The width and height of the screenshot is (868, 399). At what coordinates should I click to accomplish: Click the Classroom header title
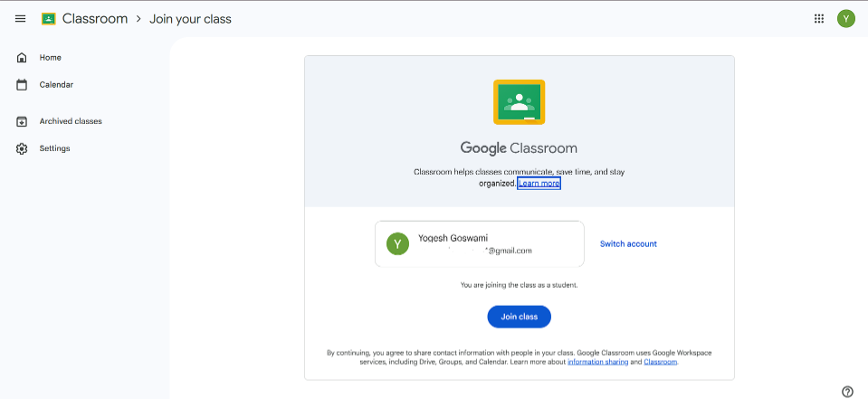click(95, 19)
